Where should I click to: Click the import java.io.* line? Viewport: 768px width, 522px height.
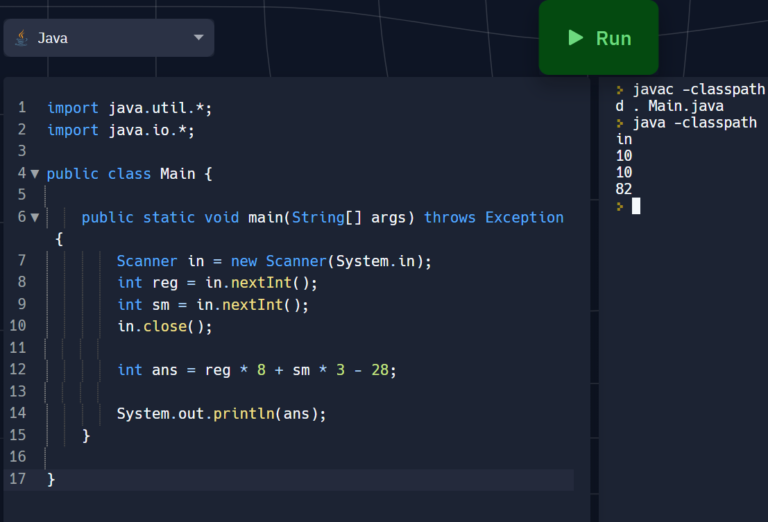coord(120,130)
